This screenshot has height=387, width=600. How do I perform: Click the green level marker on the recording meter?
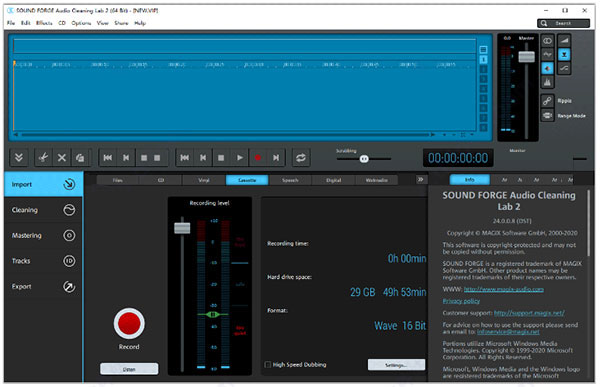coord(212,314)
